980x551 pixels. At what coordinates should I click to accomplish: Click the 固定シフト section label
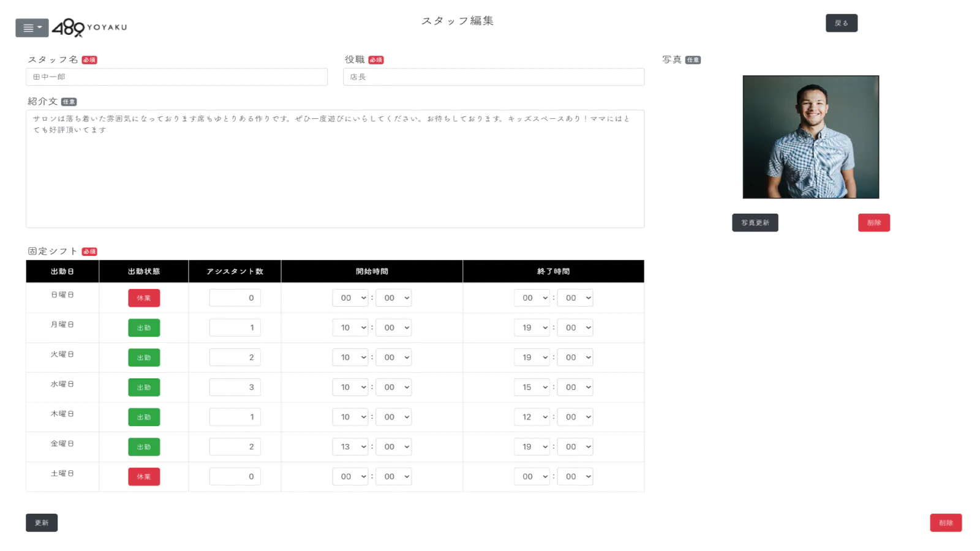point(53,251)
